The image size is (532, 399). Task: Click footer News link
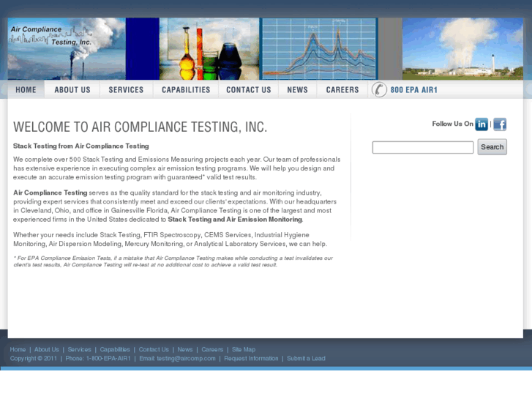185,349
